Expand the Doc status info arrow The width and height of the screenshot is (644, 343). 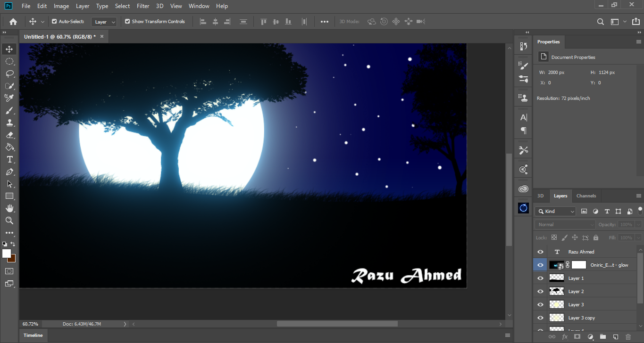coord(125,324)
